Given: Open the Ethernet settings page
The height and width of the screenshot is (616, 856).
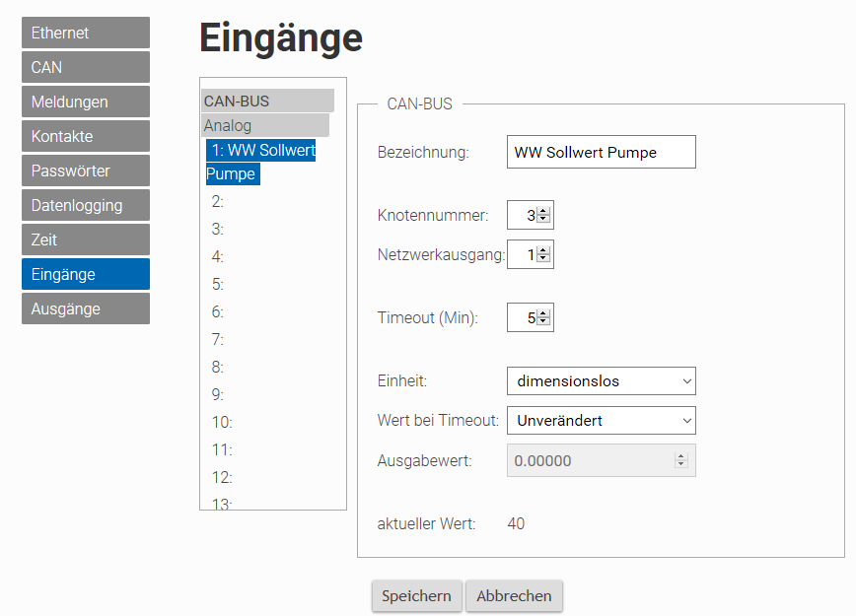Looking at the screenshot, I should [86, 33].
